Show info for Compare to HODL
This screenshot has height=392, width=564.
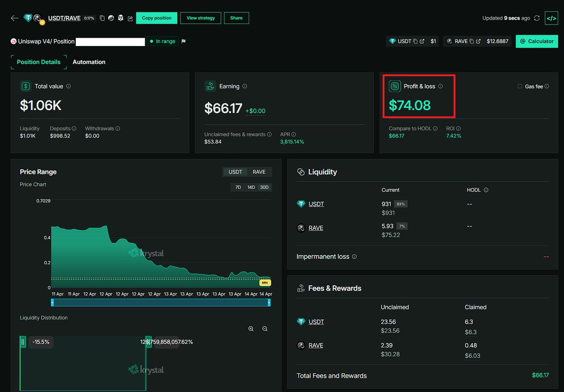point(435,128)
